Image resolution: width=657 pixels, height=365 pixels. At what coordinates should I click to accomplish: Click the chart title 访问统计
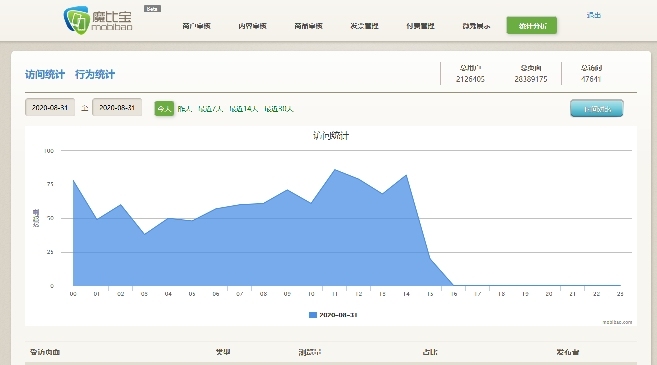coord(331,136)
